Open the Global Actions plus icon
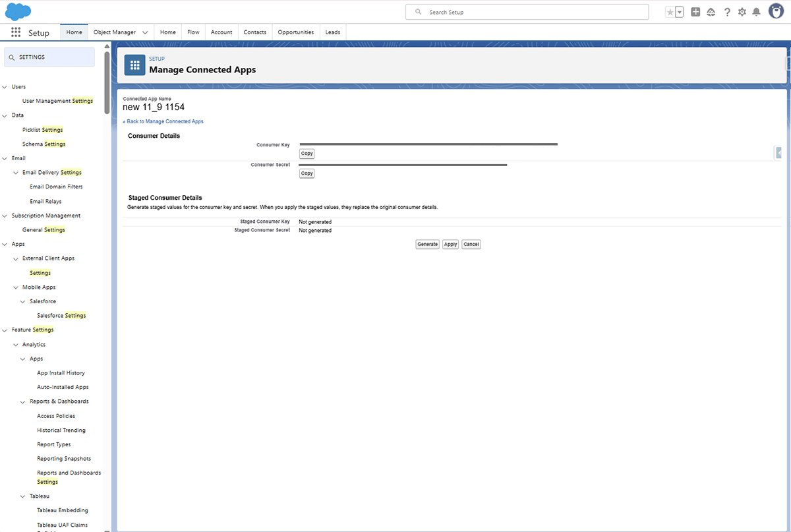The image size is (791, 532). point(695,12)
